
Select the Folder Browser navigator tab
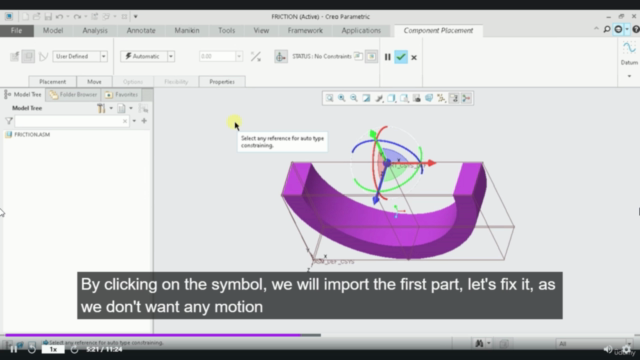pyautogui.click(x=73, y=95)
